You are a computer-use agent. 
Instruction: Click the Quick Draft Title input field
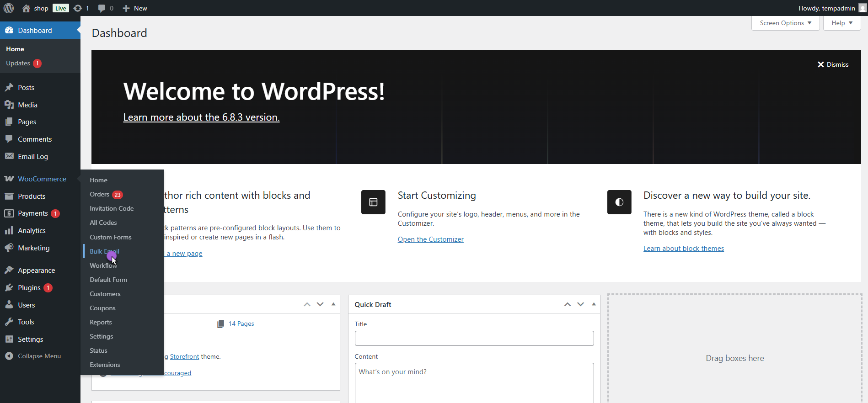[x=474, y=339]
